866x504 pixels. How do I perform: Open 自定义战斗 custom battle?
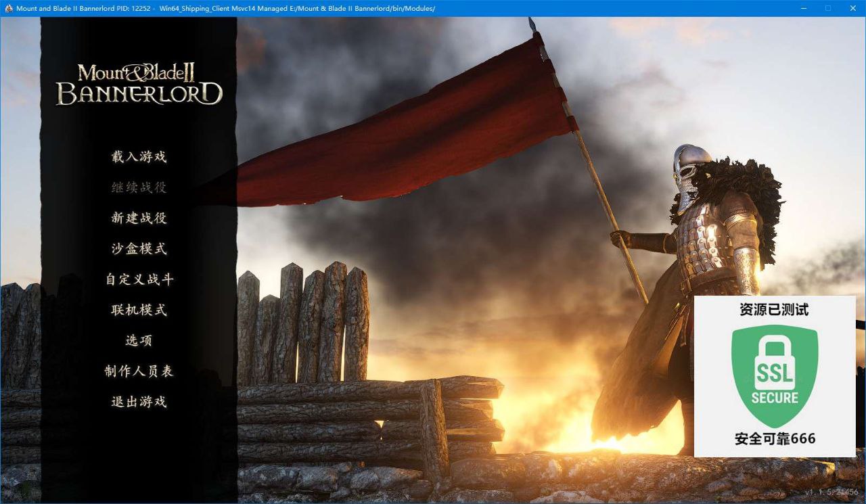pyautogui.click(x=139, y=279)
